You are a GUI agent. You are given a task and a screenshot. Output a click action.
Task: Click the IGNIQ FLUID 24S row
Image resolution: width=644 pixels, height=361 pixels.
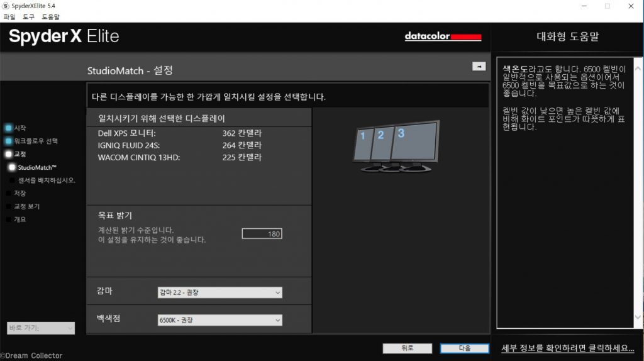pyautogui.click(x=179, y=145)
